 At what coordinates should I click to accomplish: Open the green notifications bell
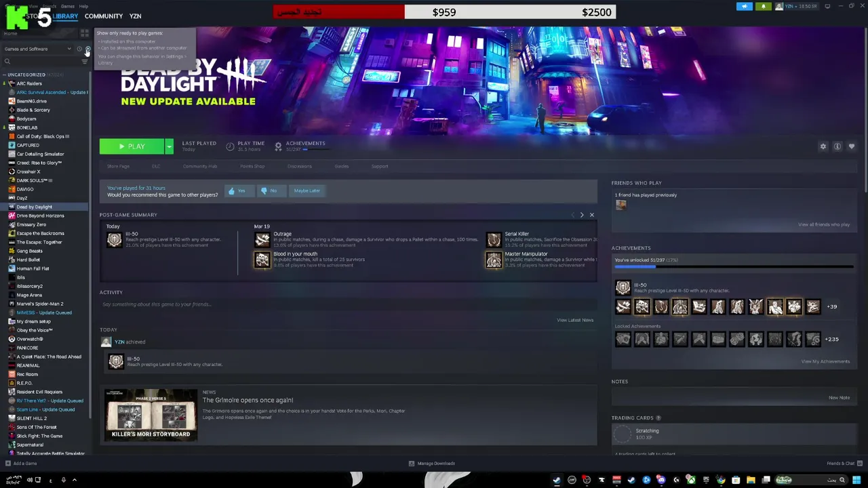(763, 7)
